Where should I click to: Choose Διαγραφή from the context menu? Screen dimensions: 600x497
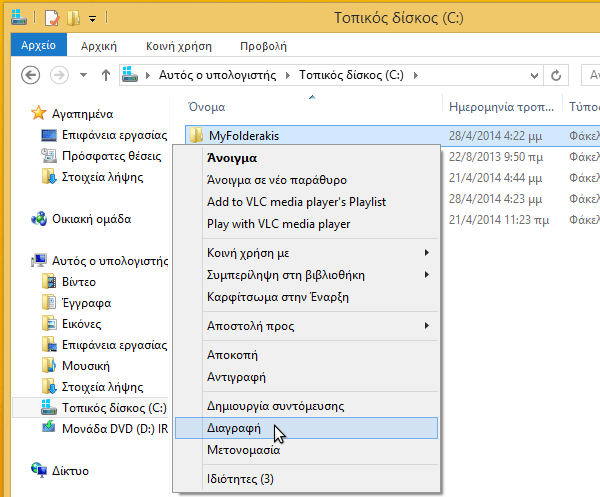233,428
